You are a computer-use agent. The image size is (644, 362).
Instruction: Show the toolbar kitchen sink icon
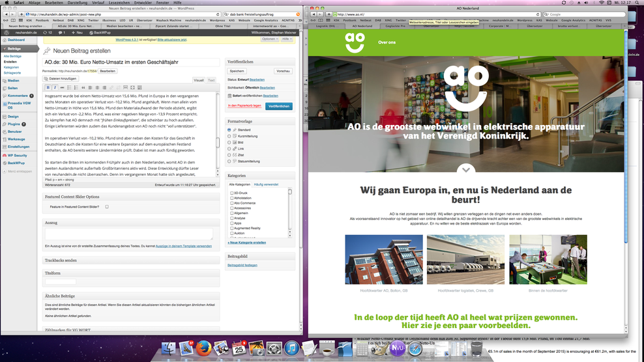(139, 87)
